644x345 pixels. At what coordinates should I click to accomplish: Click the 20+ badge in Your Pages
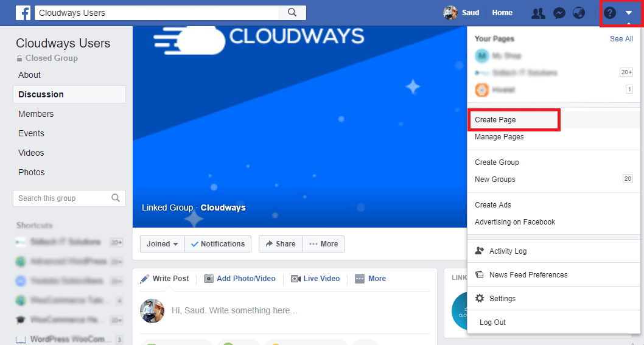point(626,72)
